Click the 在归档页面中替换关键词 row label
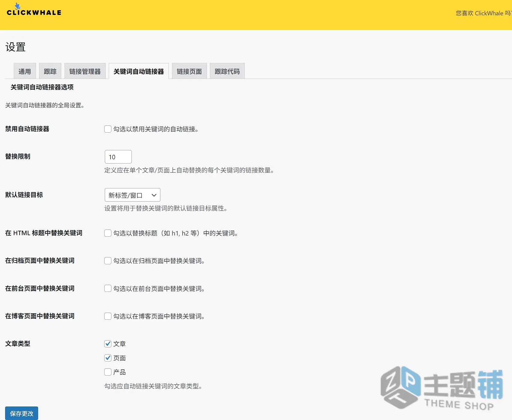The height and width of the screenshot is (420, 512). [40, 260]
